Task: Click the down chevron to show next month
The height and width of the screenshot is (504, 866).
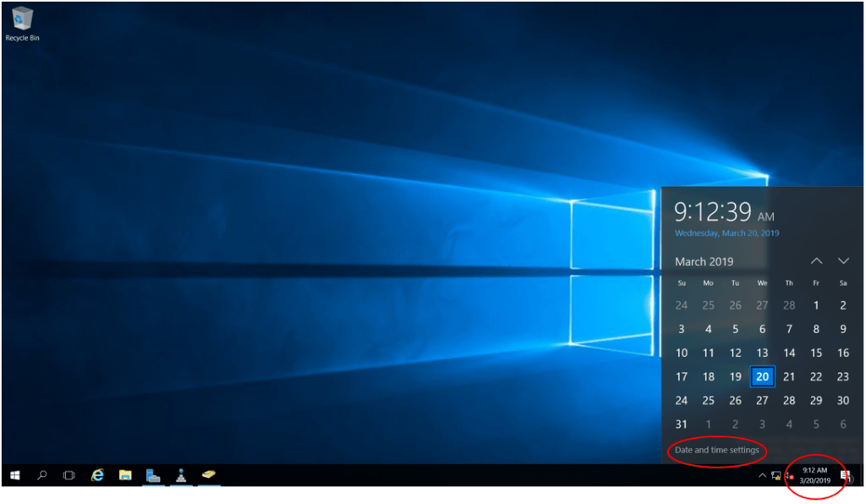Action: [x=843, y=261]
